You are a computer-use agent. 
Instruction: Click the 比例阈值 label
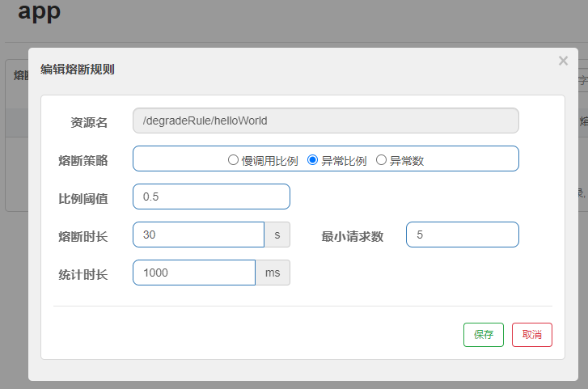83,197
